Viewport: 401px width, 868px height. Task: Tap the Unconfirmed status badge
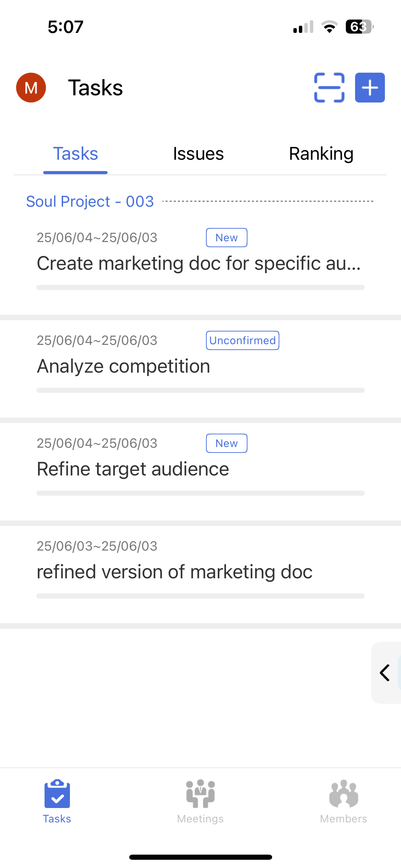pos(242,340)
